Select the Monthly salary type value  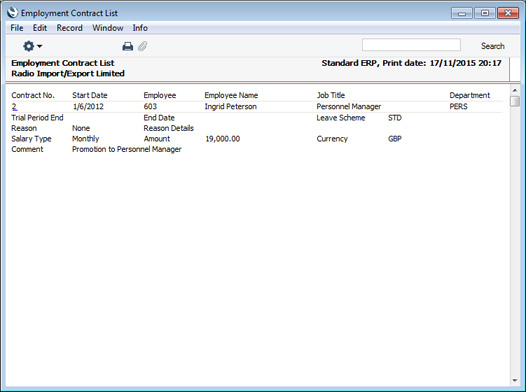(x=86, y=139)
